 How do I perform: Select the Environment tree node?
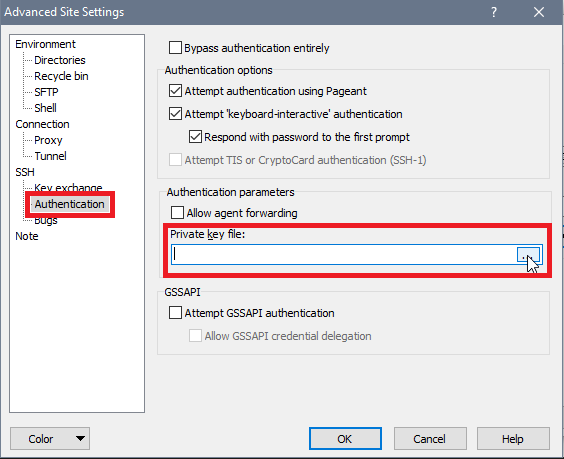click(x=45, y=44)
